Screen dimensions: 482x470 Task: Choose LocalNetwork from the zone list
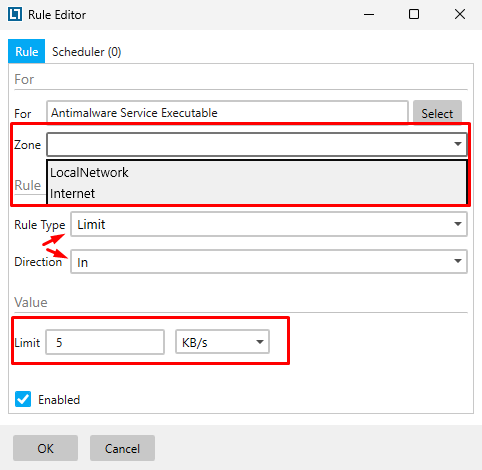point(89,172)
